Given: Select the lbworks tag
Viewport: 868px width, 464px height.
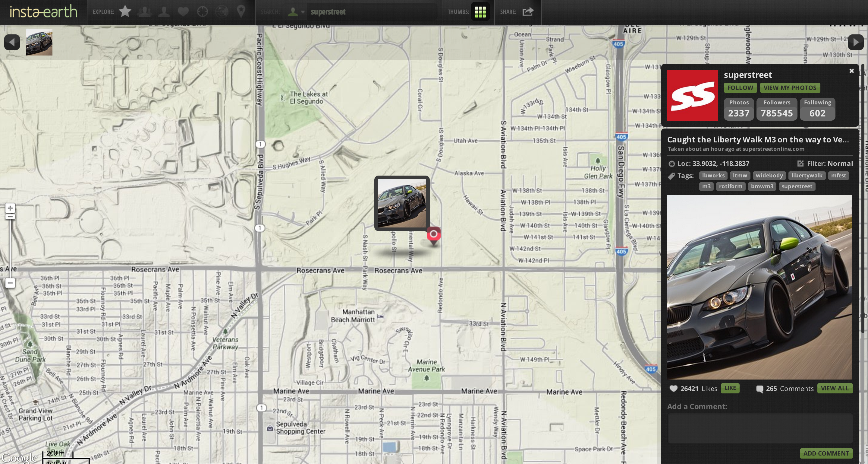Looking at the screenshot, I should (713, 175).
